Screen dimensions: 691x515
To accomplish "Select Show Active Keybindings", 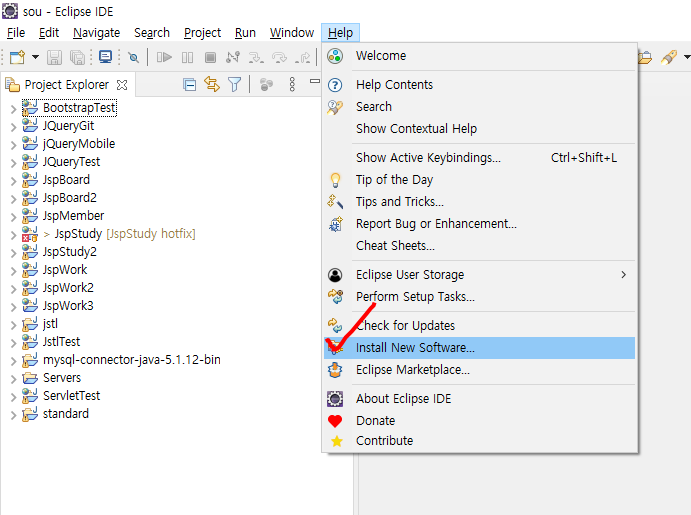I will click(479, 158).
